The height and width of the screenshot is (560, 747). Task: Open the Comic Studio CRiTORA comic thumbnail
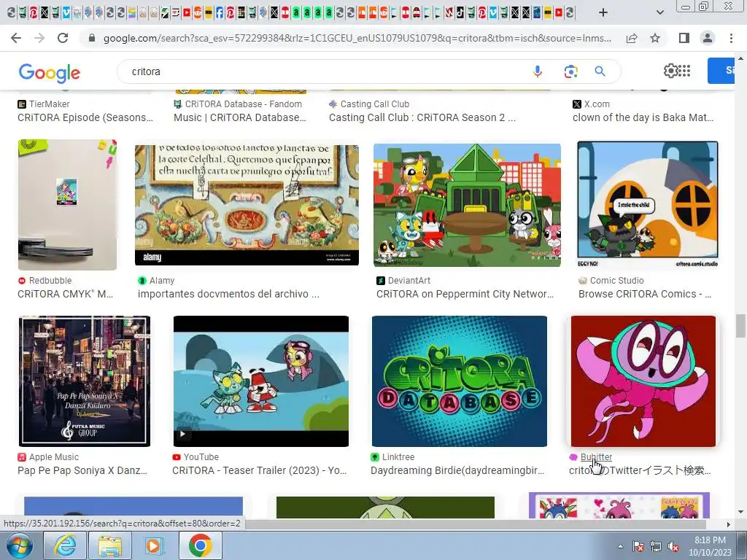[648, 205]
